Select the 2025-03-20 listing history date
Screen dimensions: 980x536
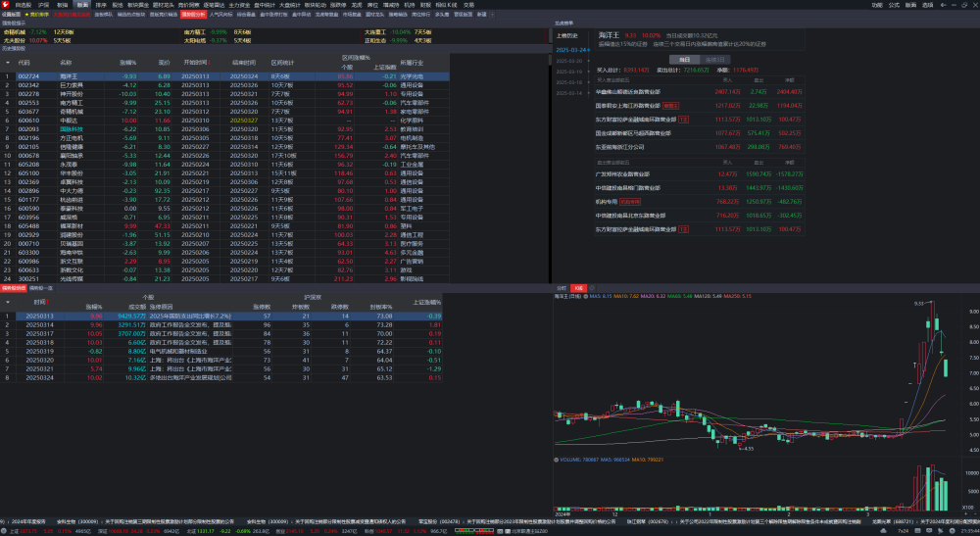tap(568, 61)
